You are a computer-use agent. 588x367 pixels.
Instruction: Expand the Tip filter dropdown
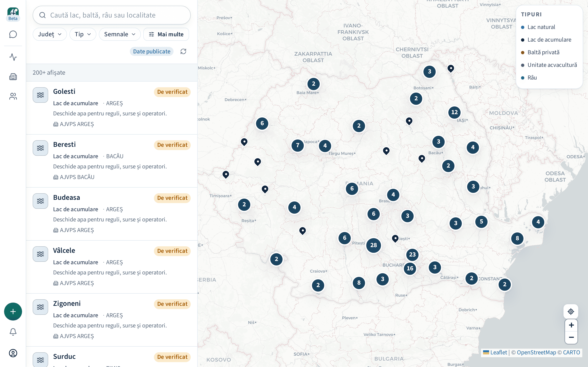coord(83,34)
